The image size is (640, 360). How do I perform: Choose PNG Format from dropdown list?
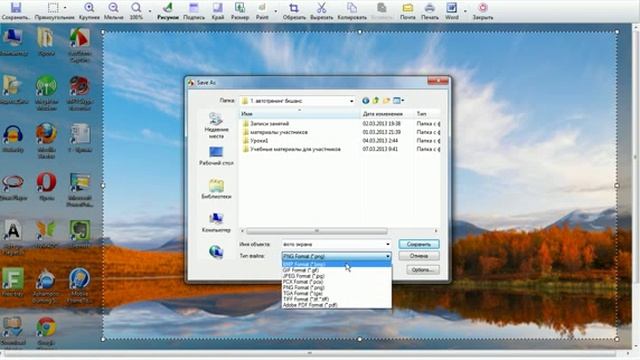click(x=337, y=287)
